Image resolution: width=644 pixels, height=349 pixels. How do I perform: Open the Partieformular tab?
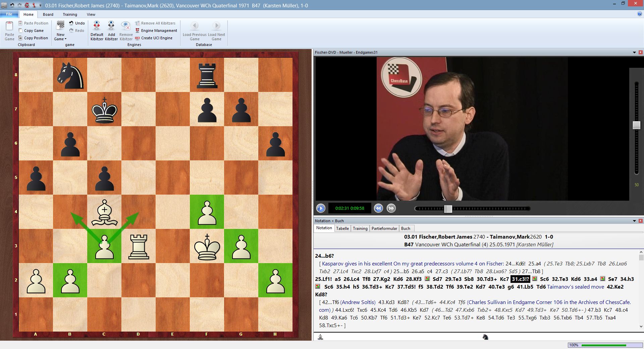(384, 228)
